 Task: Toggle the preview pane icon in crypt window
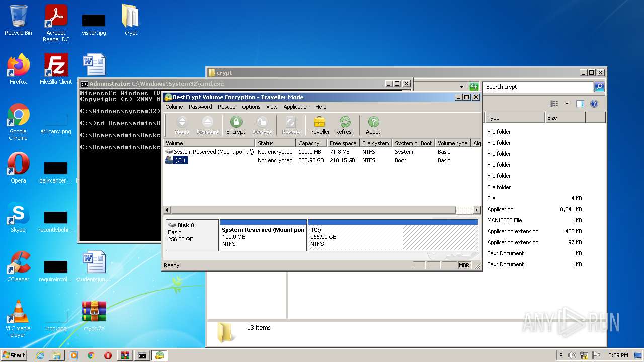[580, 104]
